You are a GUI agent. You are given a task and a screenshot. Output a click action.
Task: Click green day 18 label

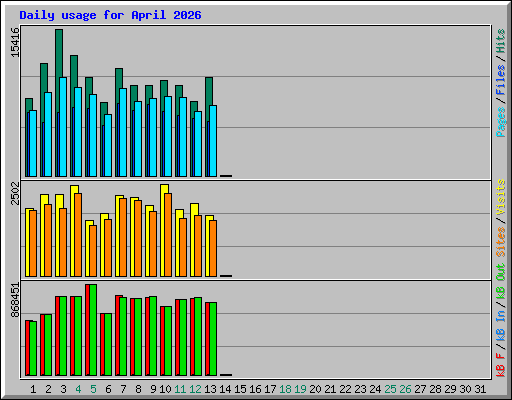(285, 389)
